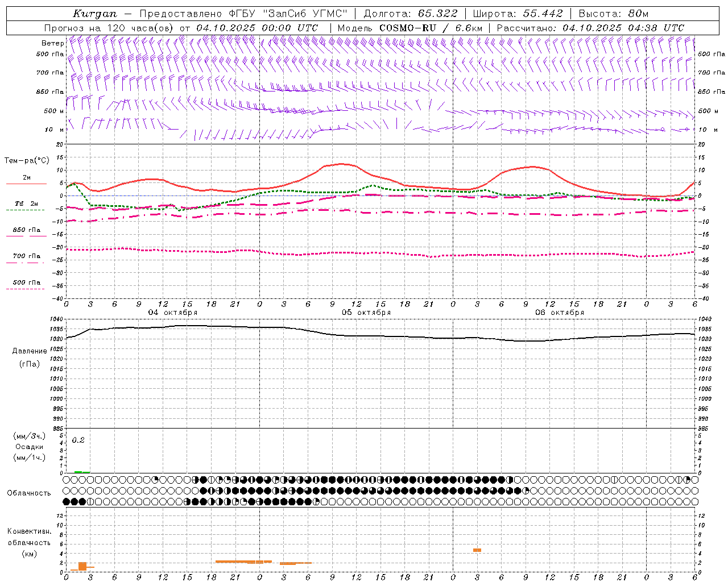Viewport: 728px width, 582px height.
Task: Click the Тем-ра(°C) temperature panel label
Action: tap(27, 161)
